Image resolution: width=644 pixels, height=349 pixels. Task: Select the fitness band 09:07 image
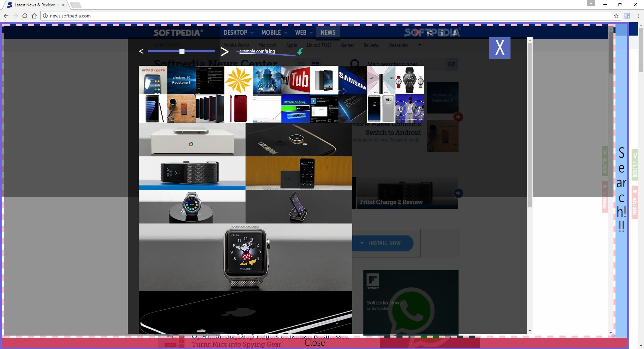[192, 173]
